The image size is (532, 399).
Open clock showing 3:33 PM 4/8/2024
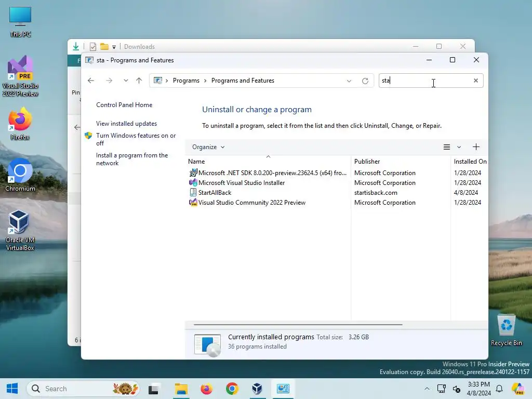pyautogui.click(x=478, y=389)
